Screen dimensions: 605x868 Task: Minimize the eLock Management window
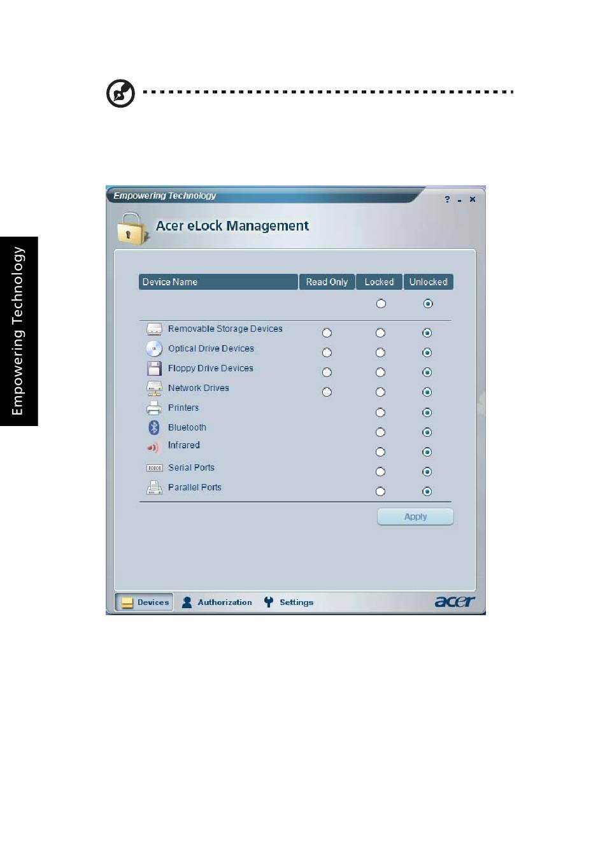coord(459,201)
